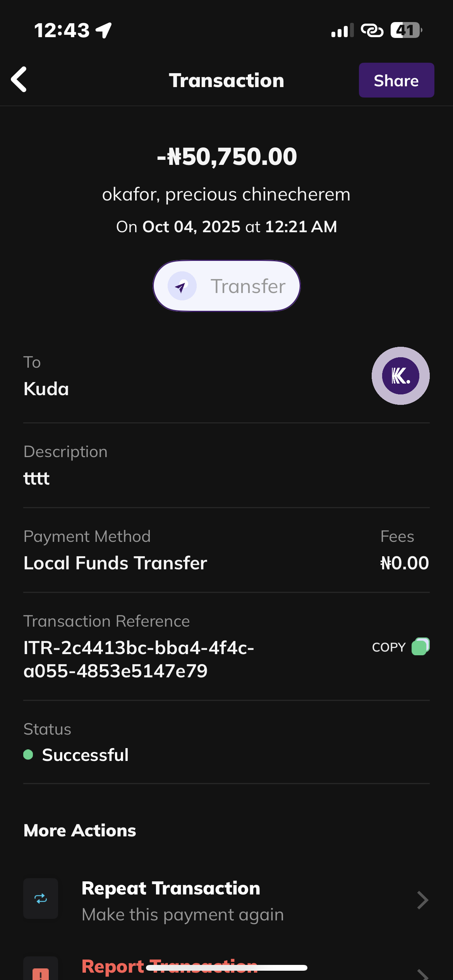
Task: Tap the Repeat Transaction loop icon
Action: [x=41, y=898]
